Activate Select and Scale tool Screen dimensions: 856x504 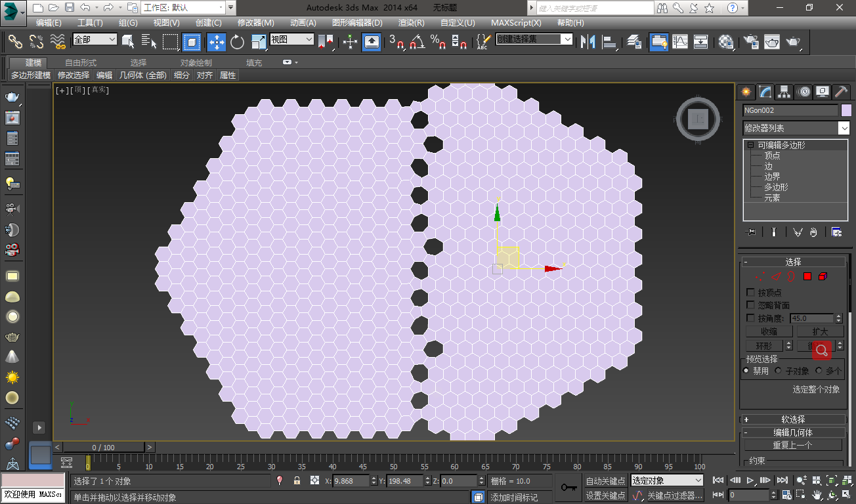258,41
